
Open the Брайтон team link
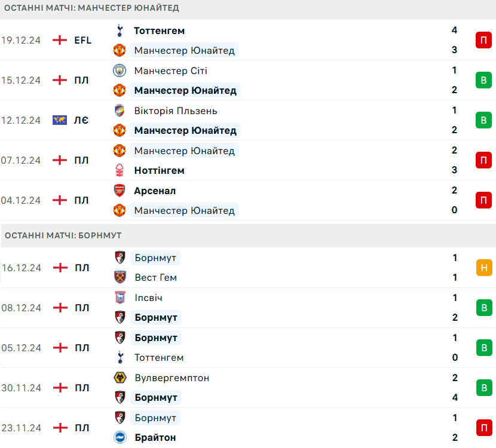(x=155, y=437)
